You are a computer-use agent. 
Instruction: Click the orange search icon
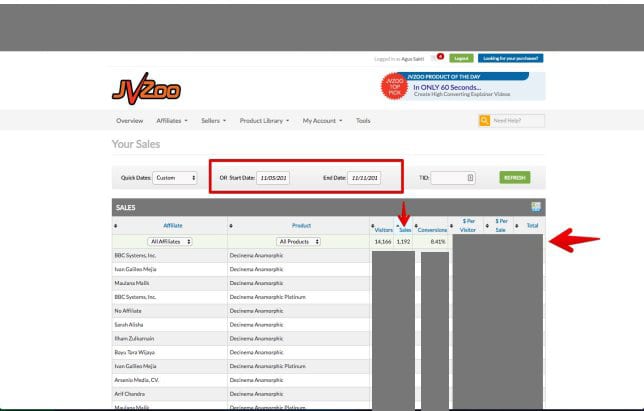[484, 120]
